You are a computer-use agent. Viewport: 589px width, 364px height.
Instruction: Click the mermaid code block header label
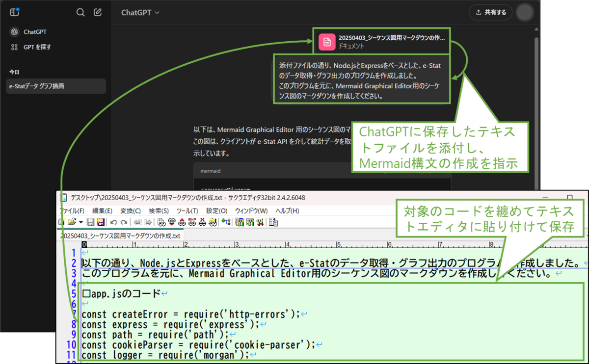pyautogui.click(x=210, y=171)
